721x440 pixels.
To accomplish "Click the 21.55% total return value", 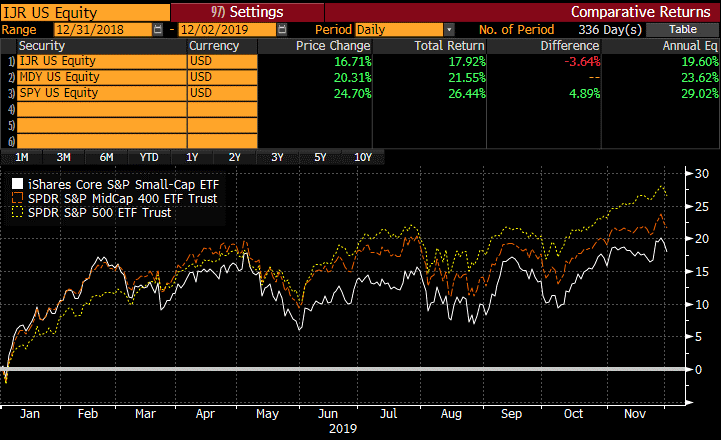I will [467, 78].
